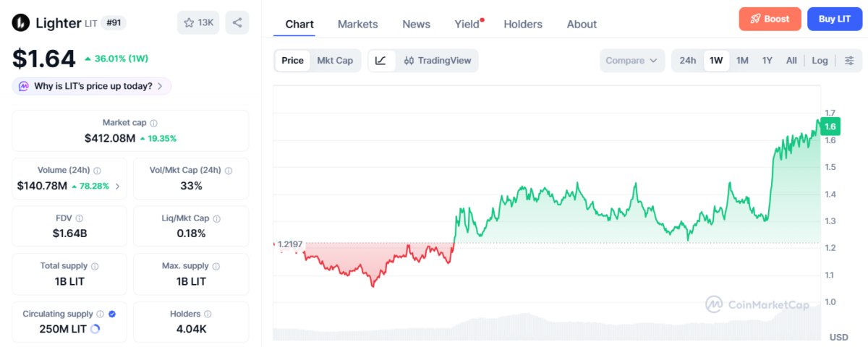The width and height of the screenshot is (868, 347).
Task: Click info icon beside Volume (24h)
Action: click(97, 171)
